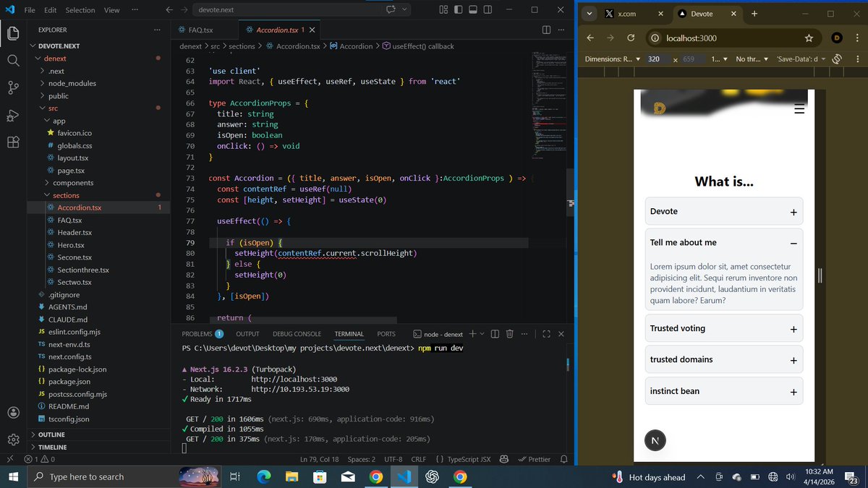Reload the localhost page in Chrome
The image size is (868, 488).
[631, 38]
